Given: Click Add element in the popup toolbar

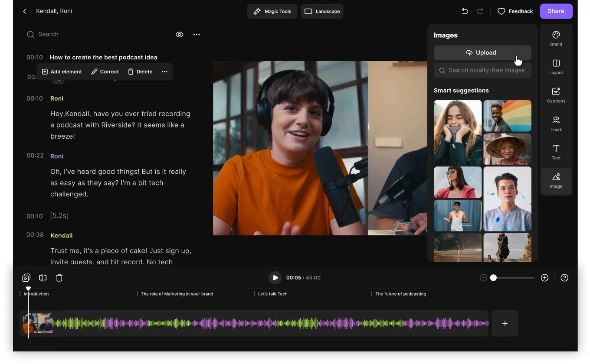Looking at the screenshot, I should [x=62, y=71].
